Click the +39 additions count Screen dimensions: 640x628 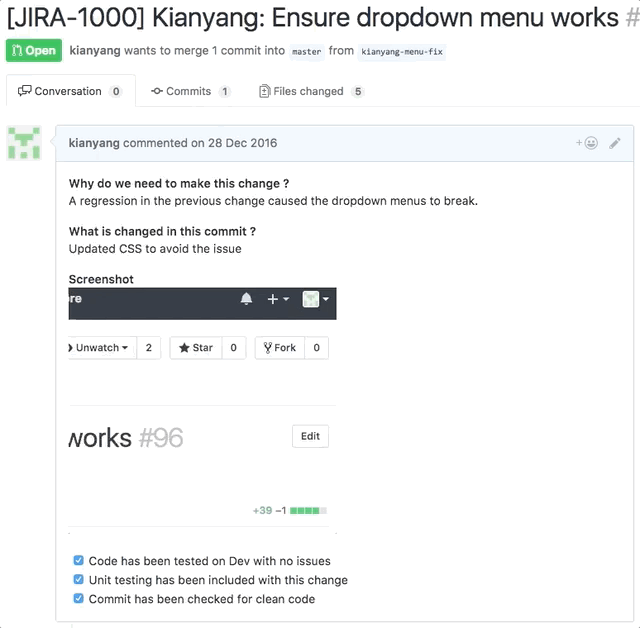tap(262, 510)
